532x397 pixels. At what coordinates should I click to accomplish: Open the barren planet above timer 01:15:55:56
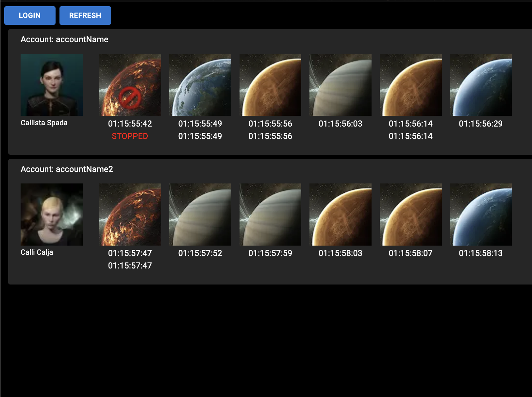[270, 85]
